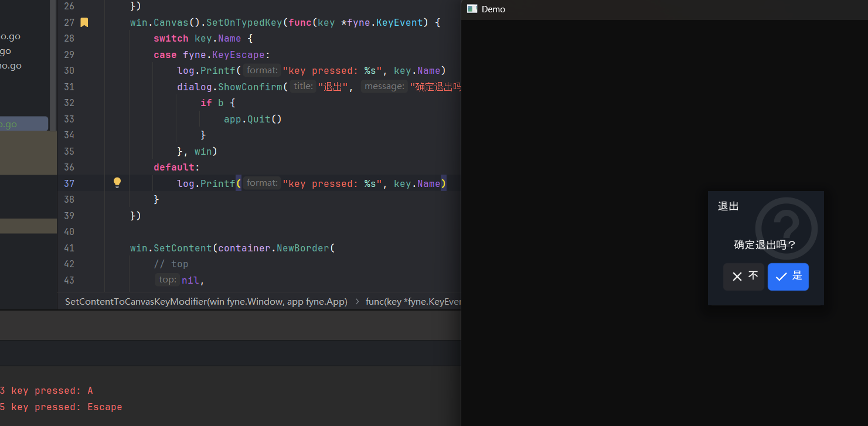
Task: Select the "no.go" file in project tree
Action: pyautogui.click(x=11, y=66)
